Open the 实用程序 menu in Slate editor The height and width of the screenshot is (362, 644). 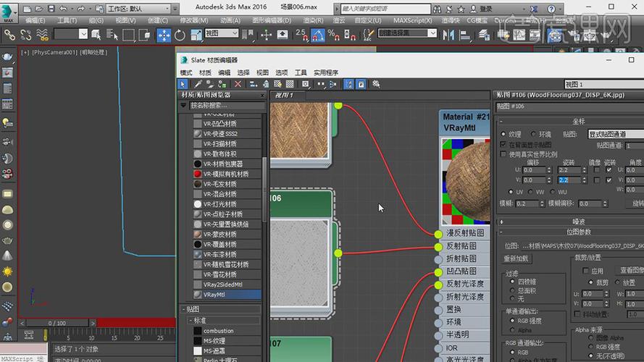(325, 72)
